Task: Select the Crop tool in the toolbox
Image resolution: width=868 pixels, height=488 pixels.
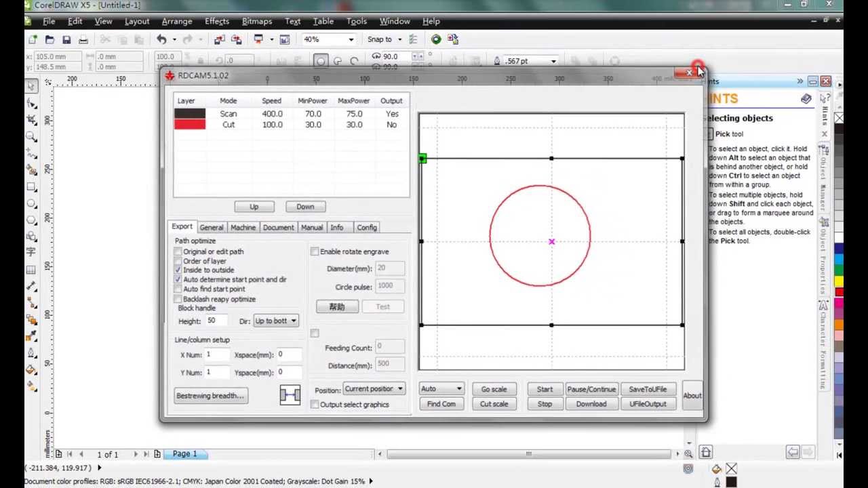Action: click(x=32, y=120)
